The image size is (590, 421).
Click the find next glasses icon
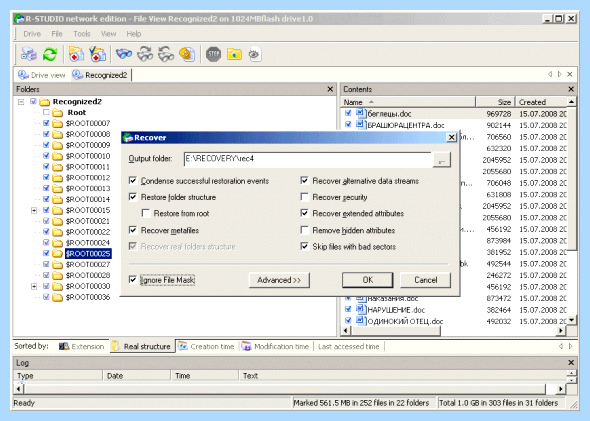pyautogui.click(x=145, y=55)
